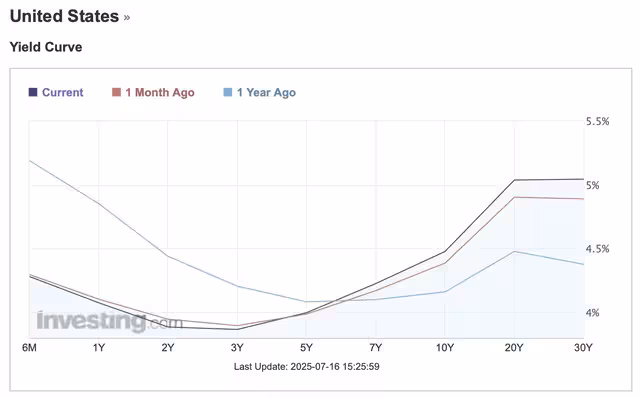Click the dark purple Current color swatch
Screen dimensions: 640x398
coord(33,92)
